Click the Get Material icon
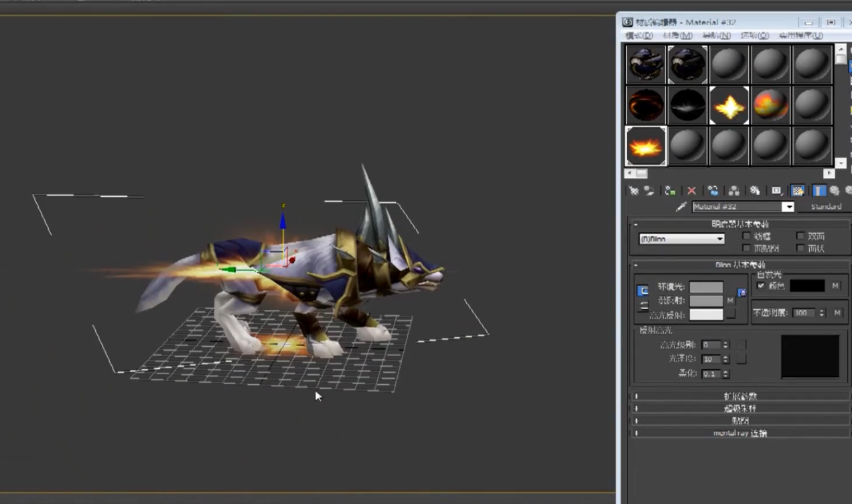Image resolution: width=852 pixels, height=504 pixels. click(x=633, y=191)
